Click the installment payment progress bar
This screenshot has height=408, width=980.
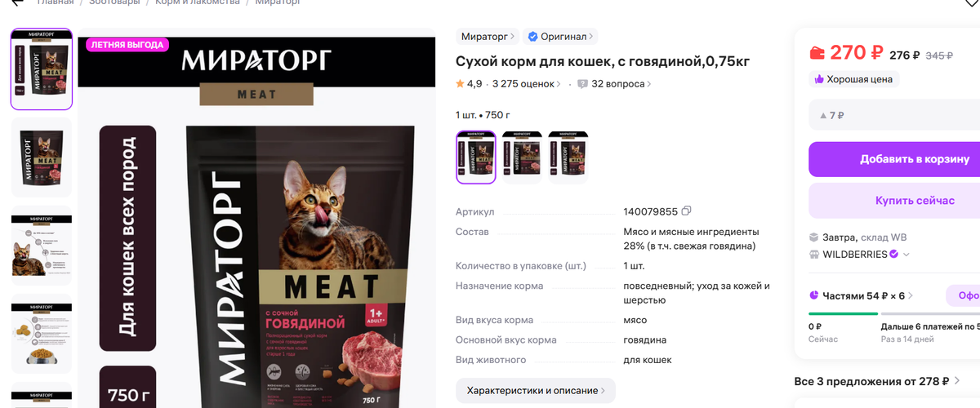pos(894,313)
